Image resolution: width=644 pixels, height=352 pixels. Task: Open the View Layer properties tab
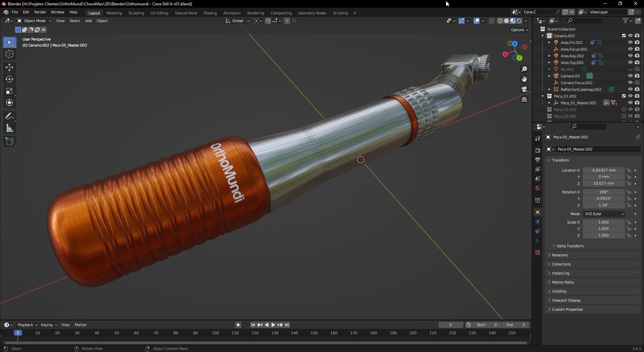tap(538, 169)
